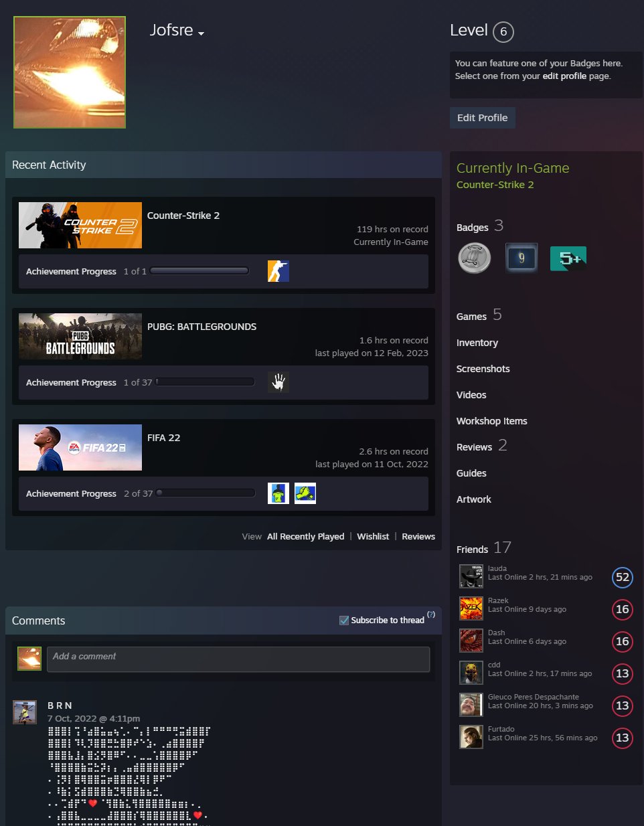Click the Counter-Strike 2 achievement icon
Viewport: 644px width, 826px height.
click(278, 271)
